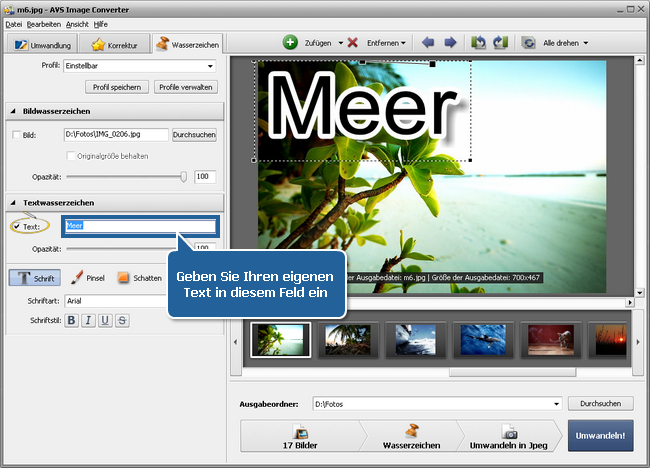Image resolution: width=650 pixels, height=468 pixels.
Task: Select the ocean wave thumbnail
Action: tap(415, 340)
